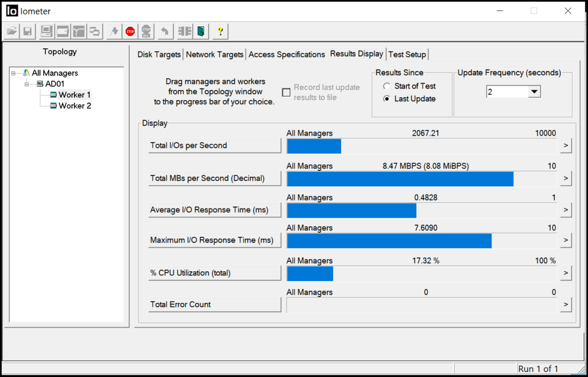Start a new network worker
This screenshot has width=588, height=377.
(x=78, y=31)
